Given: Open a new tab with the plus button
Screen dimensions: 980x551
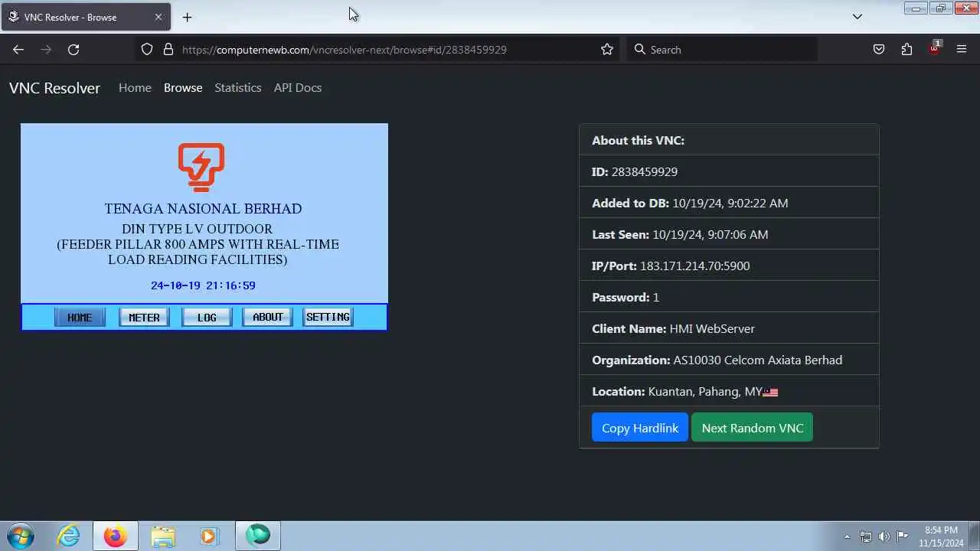Looking at the screenshot, I should pyautogui.click(x=187, y=17).
